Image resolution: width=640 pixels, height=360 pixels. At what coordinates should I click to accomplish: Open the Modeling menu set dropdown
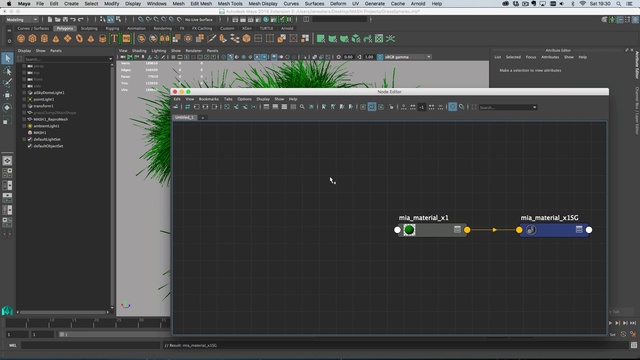coord(22,20)
